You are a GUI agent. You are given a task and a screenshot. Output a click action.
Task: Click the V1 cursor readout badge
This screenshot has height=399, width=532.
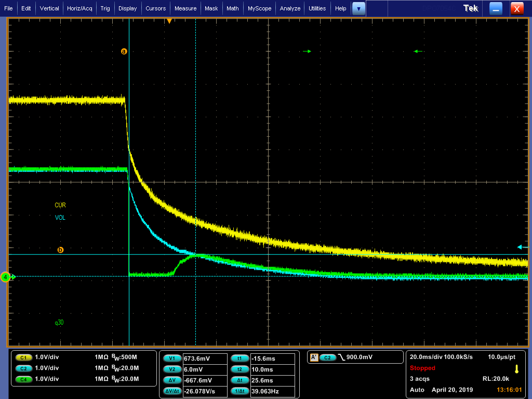(172, 358)
